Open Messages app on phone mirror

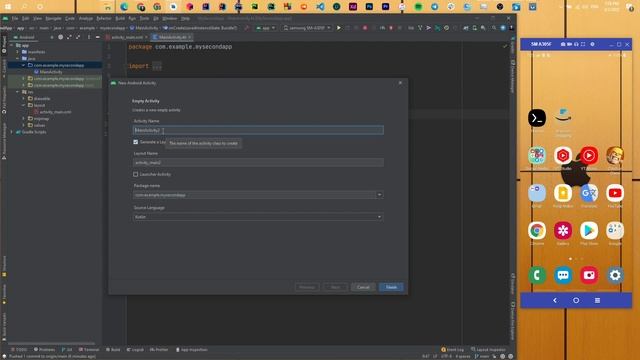click(563, 275)
